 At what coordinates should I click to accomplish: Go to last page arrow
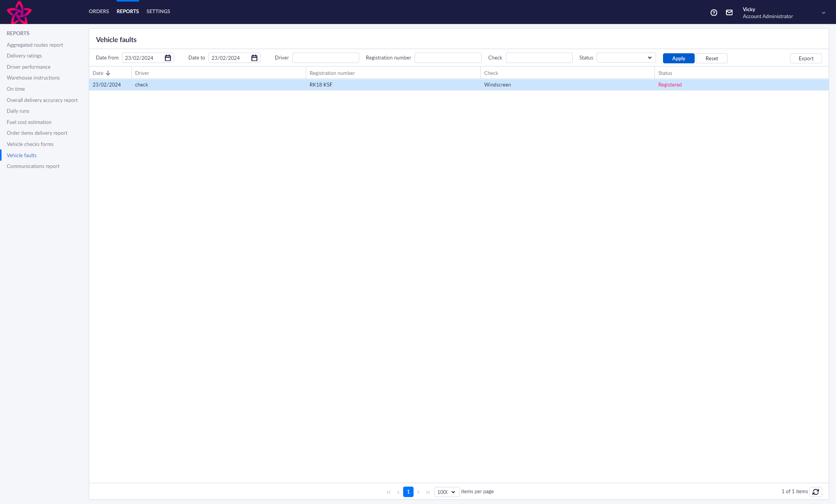pyautogui.click(x=427, y=492)
